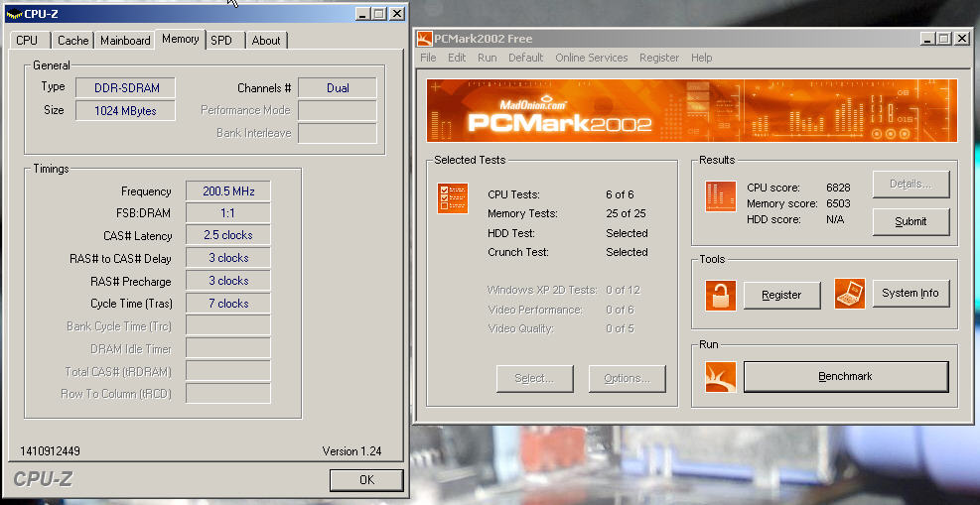Screen dimensions: 980x505
Task: Click the Crunch Test Selected text
Action: [x=627, y=252]
